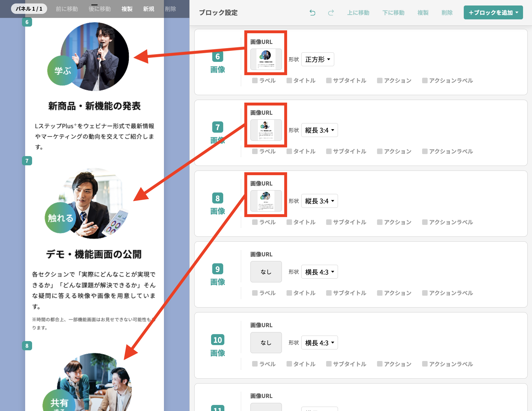Expand the ＋ブロックを追加 dropdown button
This screenshot has height=411, width=532.
point(493,12)
